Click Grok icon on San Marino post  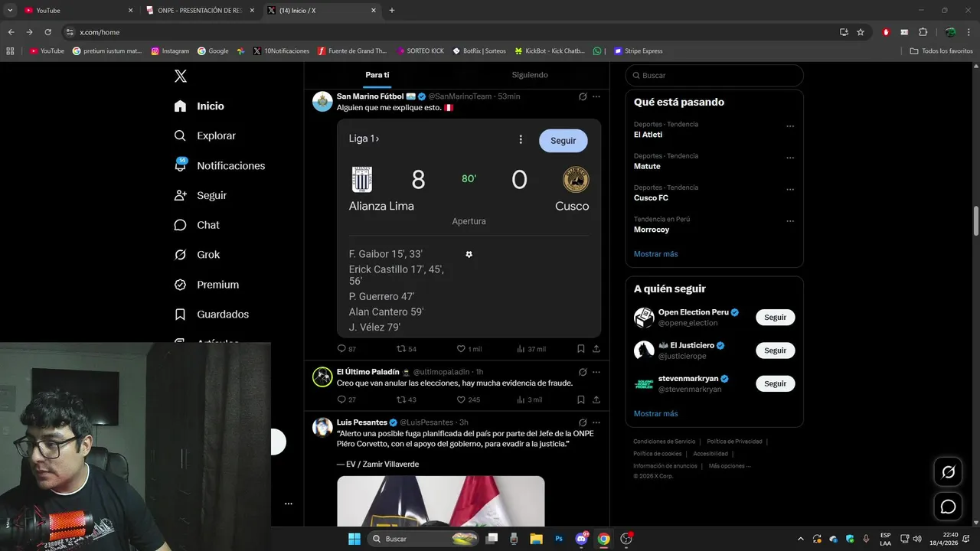tap(583, 96)
